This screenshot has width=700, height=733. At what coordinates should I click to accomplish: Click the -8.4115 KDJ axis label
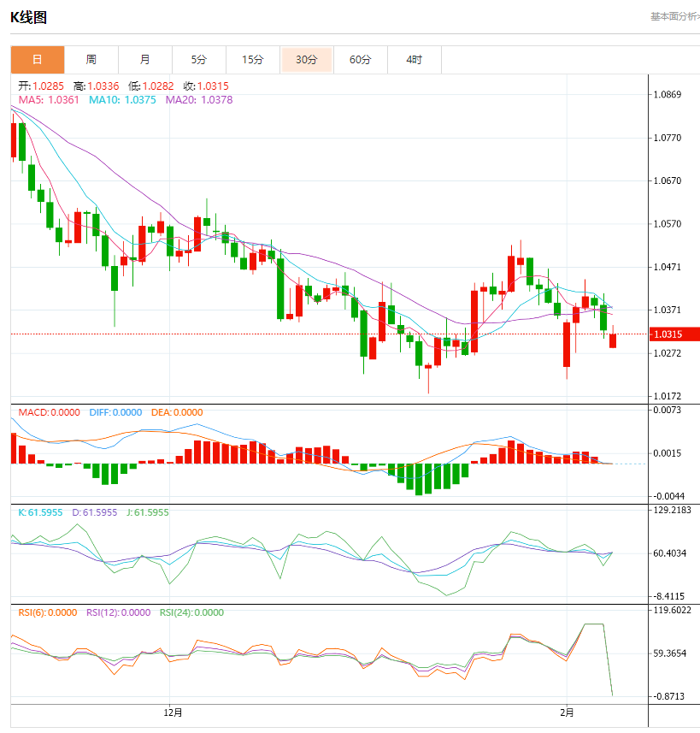pos(668,596)
